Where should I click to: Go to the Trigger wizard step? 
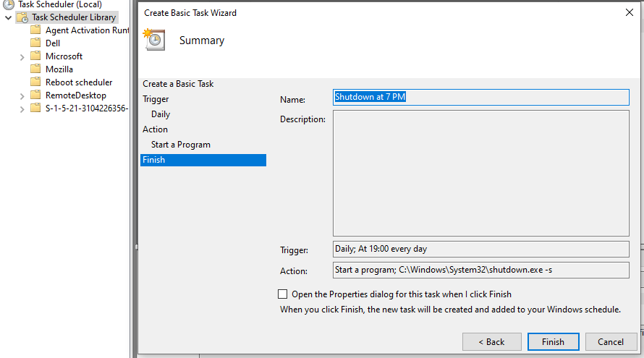[156, 99]
